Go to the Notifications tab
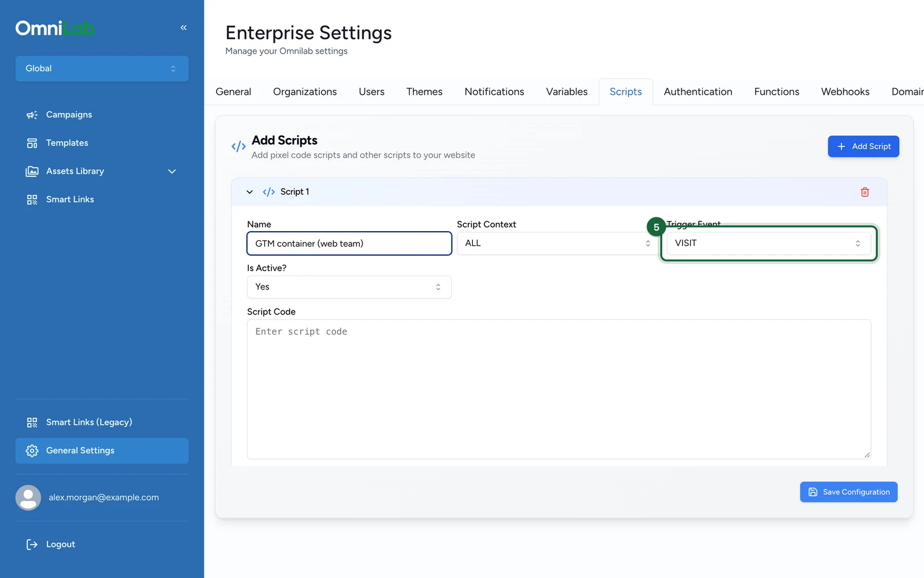 pyautogui.click(x=494, y=92)
